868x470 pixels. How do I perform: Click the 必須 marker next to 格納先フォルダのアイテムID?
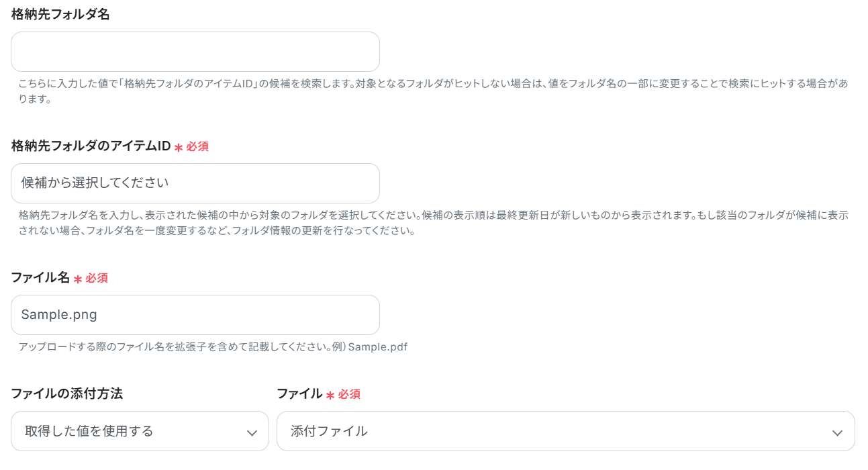[x=197, y=147]
